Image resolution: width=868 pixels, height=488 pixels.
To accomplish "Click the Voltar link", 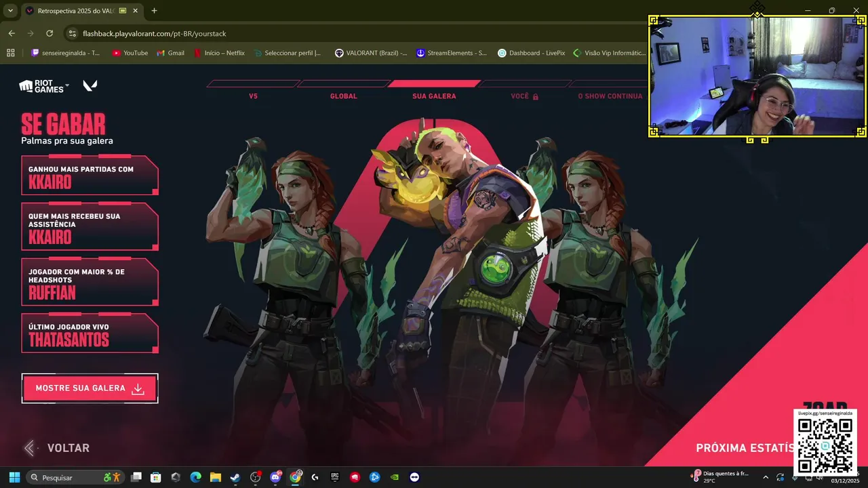I will coord(68,448).
